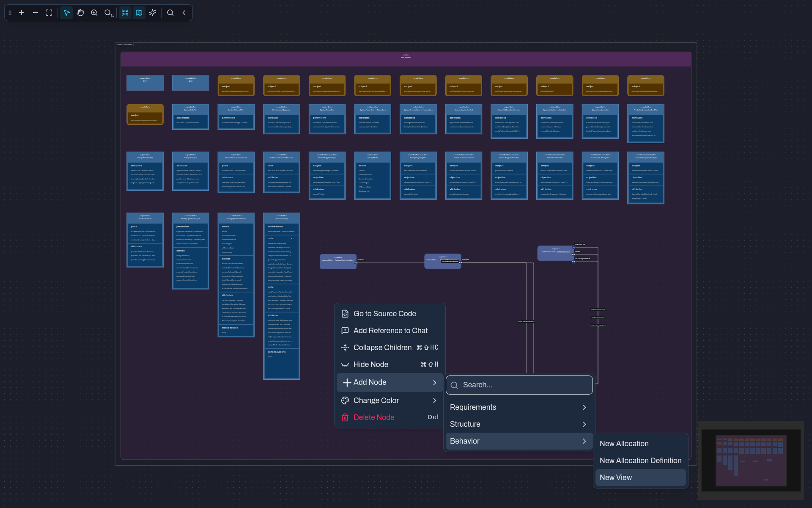Zoom out with the minus icon
Viewport: 812px width, 508px height.
(36, 13)
